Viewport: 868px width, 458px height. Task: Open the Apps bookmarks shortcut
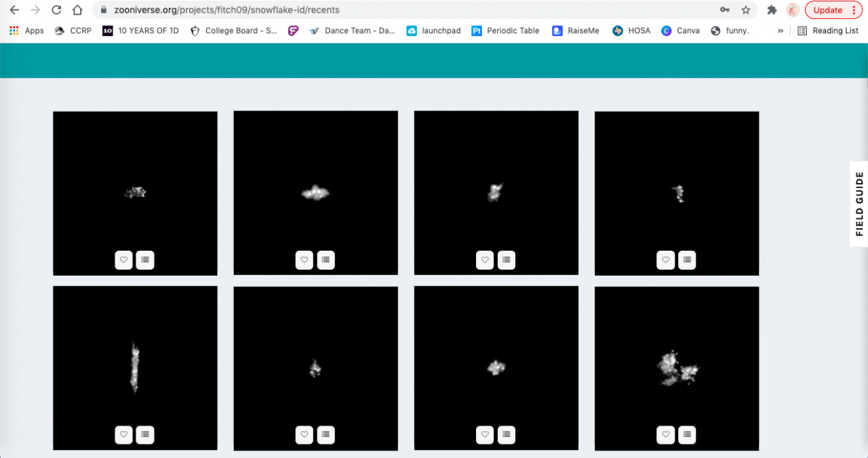pos(27,30)
